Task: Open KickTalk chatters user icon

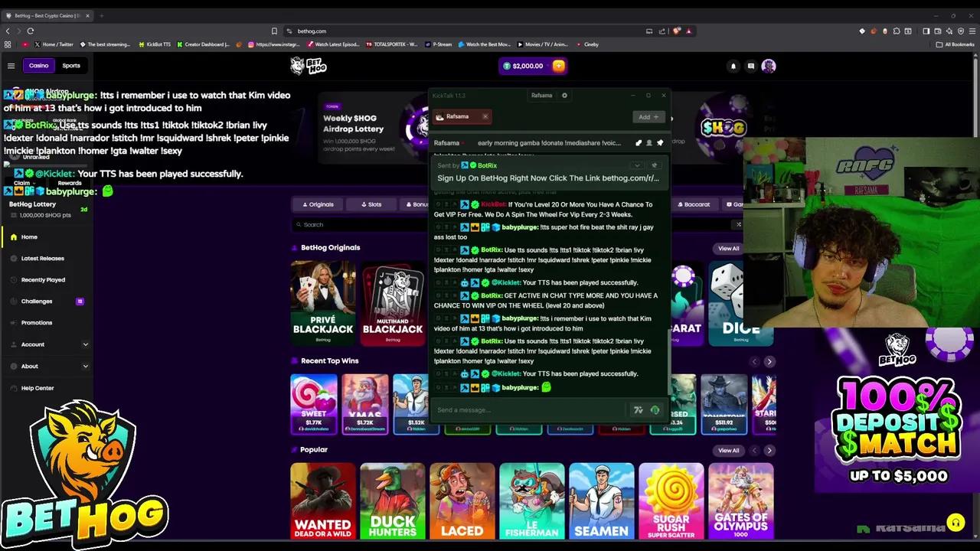Action: point(649,143)
